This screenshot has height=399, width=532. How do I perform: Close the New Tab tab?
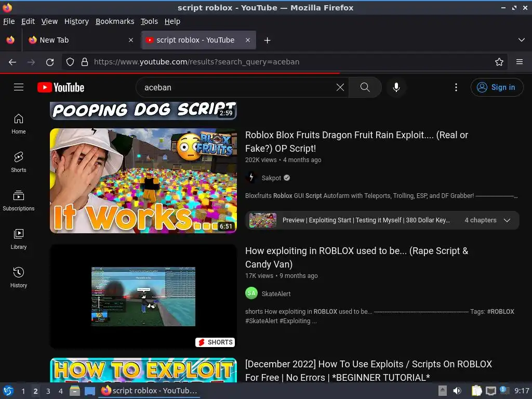[x=131, y=40]
